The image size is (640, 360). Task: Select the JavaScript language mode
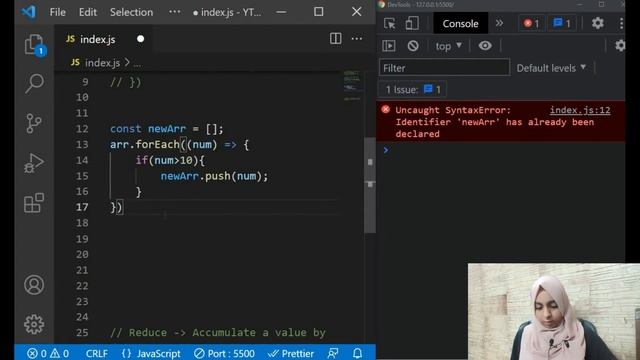coord(151,353)
